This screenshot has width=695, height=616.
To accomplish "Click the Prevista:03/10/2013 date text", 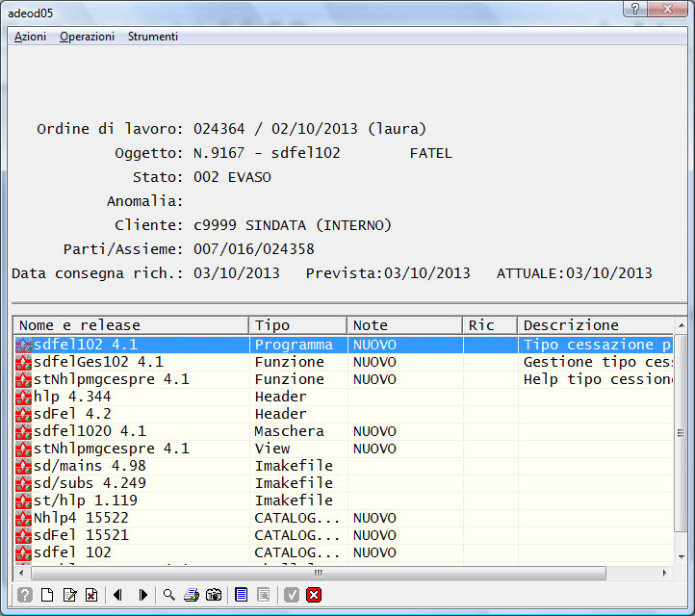I will point(388,273).
